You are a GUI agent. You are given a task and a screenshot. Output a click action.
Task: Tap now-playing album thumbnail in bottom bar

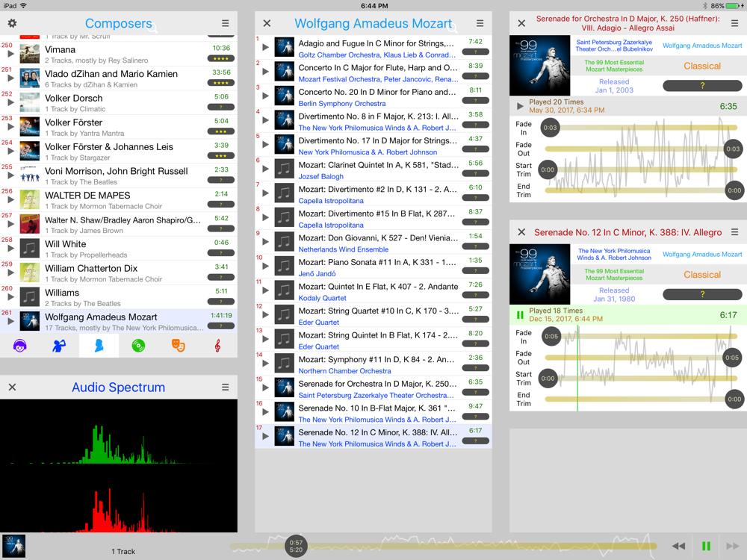(x=13, y=546)
